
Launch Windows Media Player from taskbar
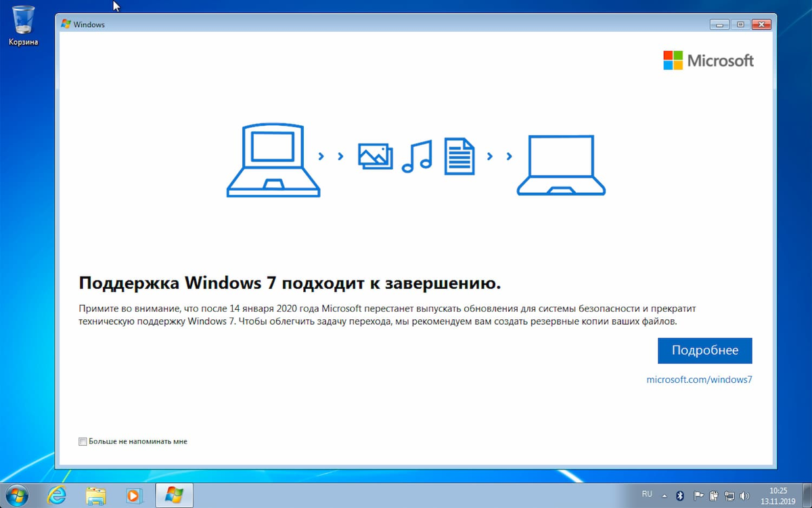(133, 495)
